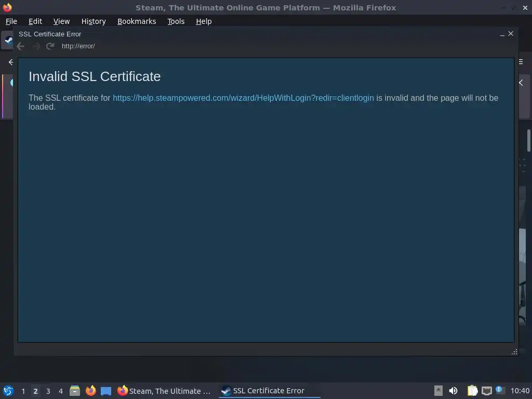Click the Steam tab icon in Firefox
This screenshot has height=399, width=532.
click(8, 40)
